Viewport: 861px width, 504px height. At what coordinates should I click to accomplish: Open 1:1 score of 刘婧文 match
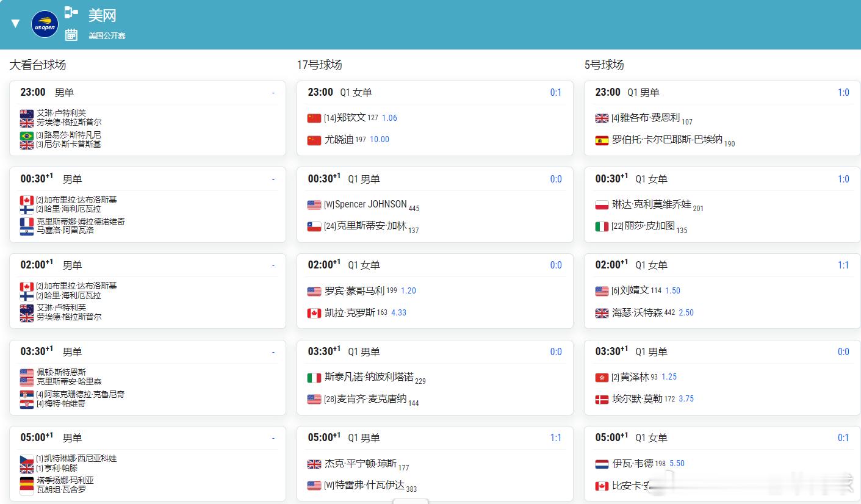pyautogui.click(x=843, y=265)
